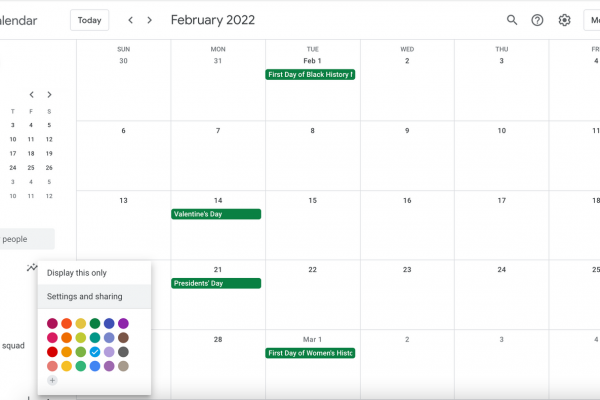Select 25 in the mini calendar
The image size is (600, 400).
click(x=31, y=168)
